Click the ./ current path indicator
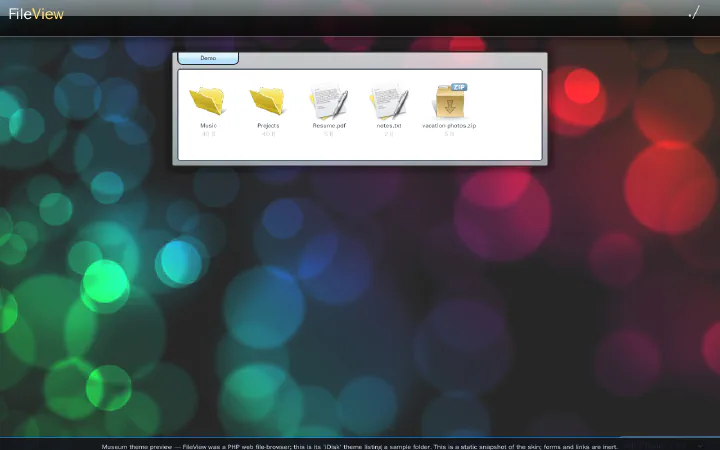Screen dimensions: 720x450 [694, 12]
